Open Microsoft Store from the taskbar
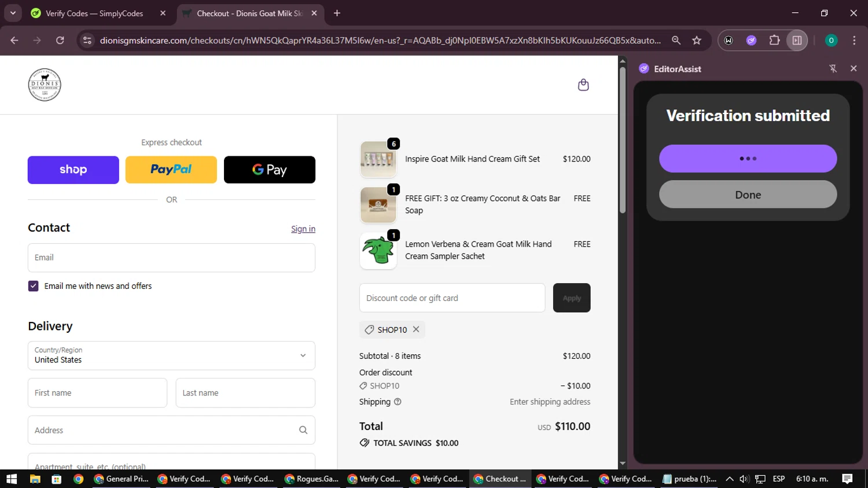This screenshot has width=868, height=488. 56,479
